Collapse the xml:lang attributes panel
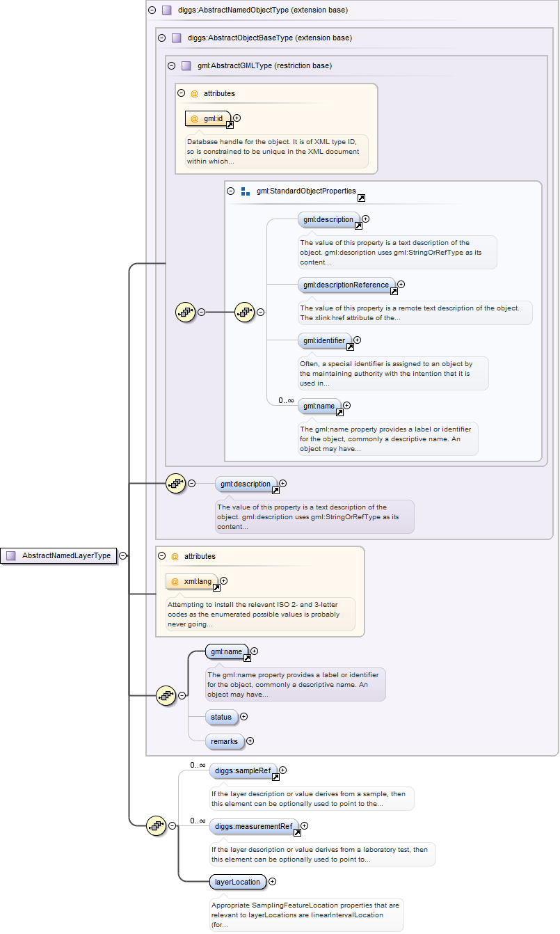This screenshot has width=560, height=934. [161, 556]
